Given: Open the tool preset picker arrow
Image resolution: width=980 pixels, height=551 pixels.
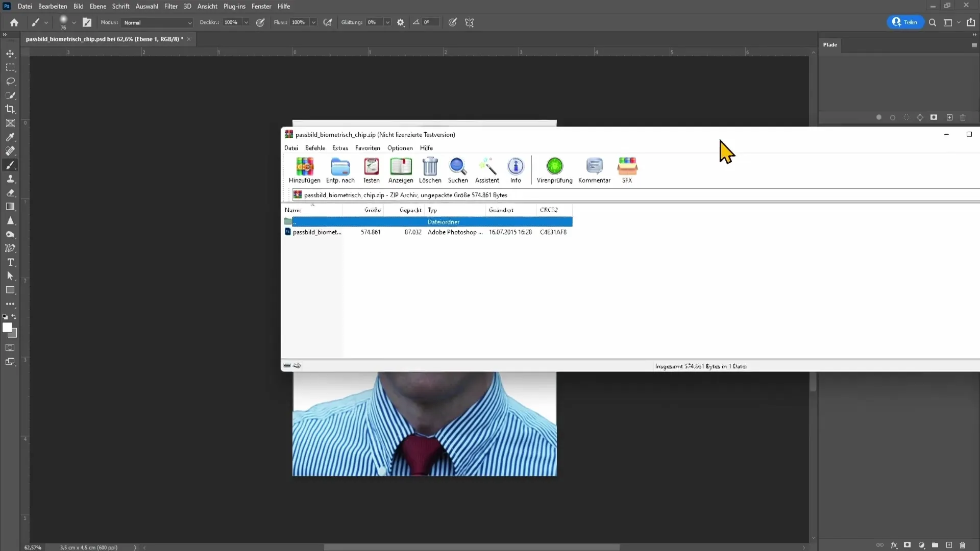Looking at the screenshot, I should (46, 22).
